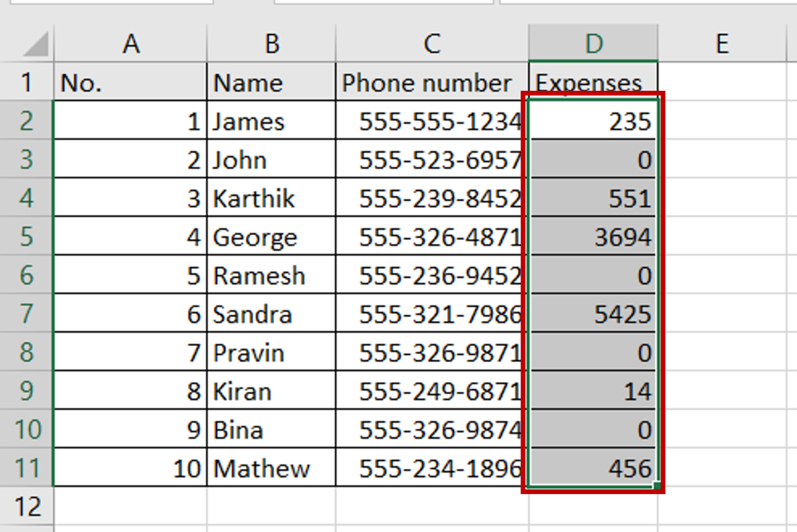Select the empty cell beside James in column E
The image size is (797, 532).
[x=723, y=121]
